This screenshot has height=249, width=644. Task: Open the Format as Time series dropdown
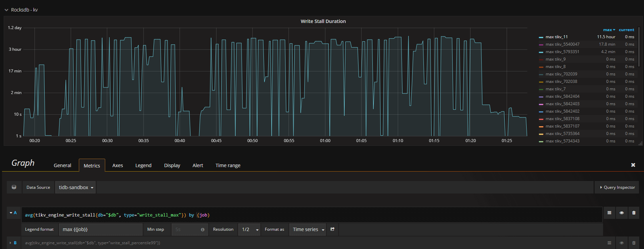point(308,229)
